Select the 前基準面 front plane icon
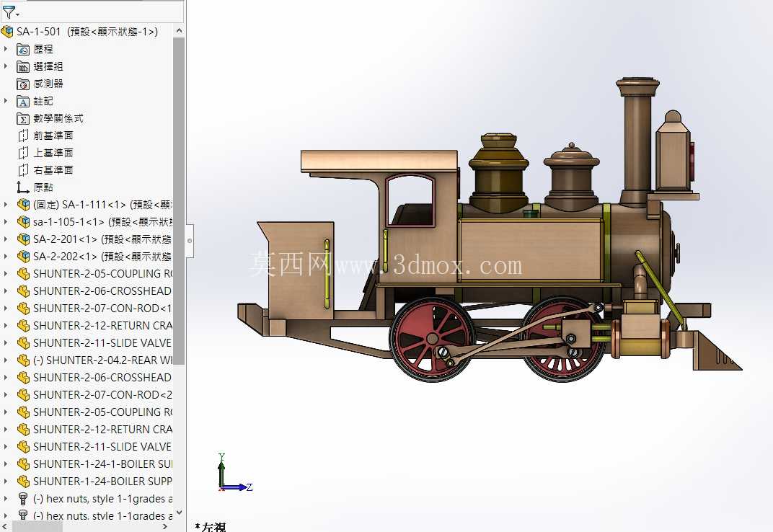Viewport: 773px width, 532px height. click(x=22, y=136)
